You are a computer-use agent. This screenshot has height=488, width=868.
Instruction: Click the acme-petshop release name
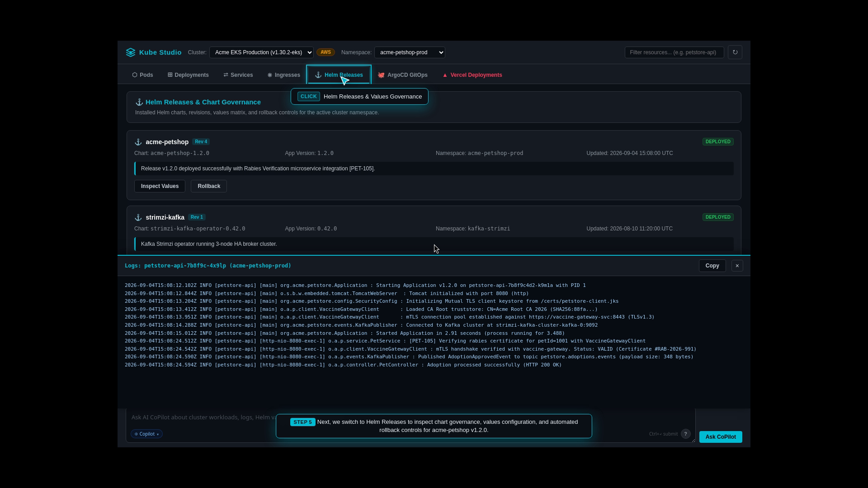(167, 142)
